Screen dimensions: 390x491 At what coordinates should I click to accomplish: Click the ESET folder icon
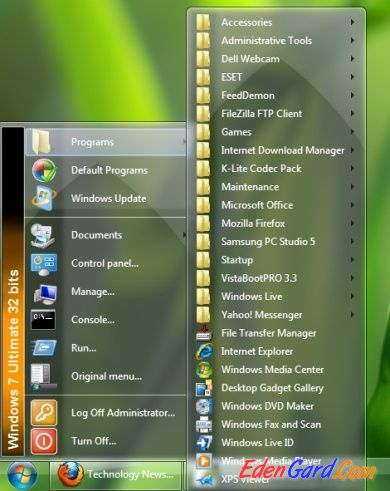(203, 77)
